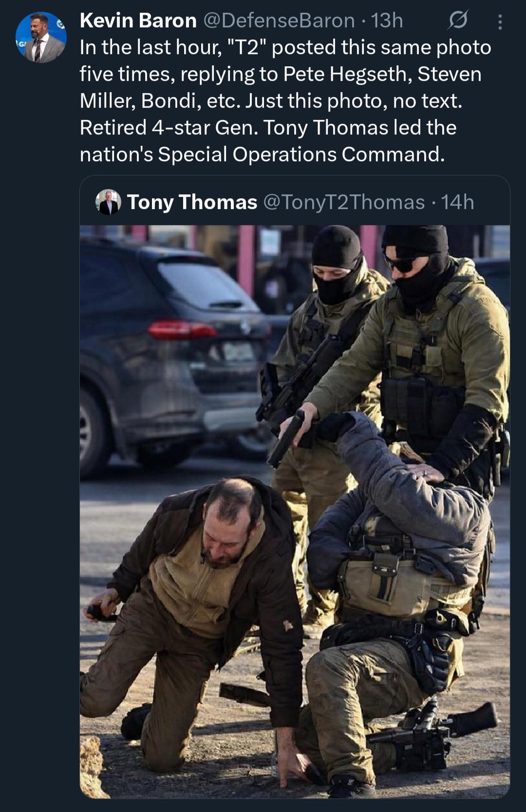Click the 14h quoted tweet timestamp
This screenshot has height=812, width=526.
click(x=457, y=202)
